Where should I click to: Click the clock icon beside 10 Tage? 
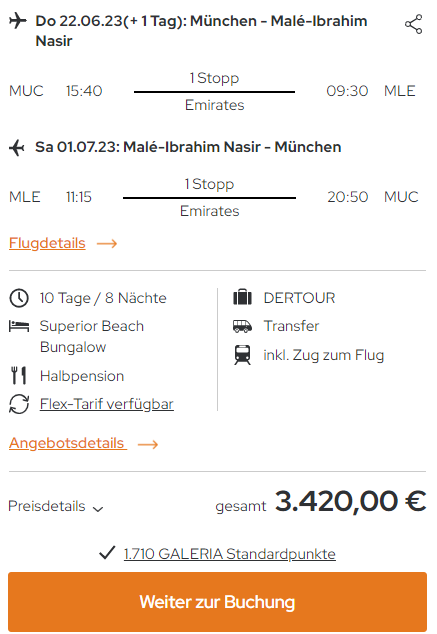pos(19,298)
